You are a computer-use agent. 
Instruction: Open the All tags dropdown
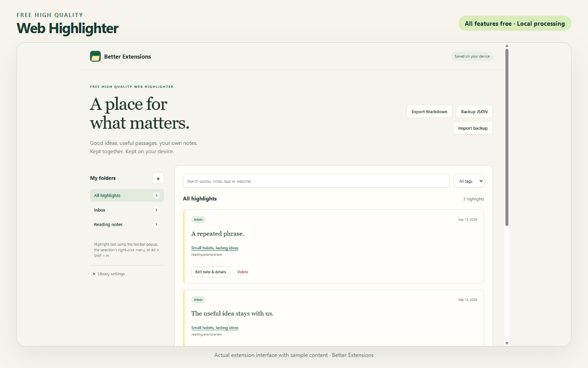[469, 181]
